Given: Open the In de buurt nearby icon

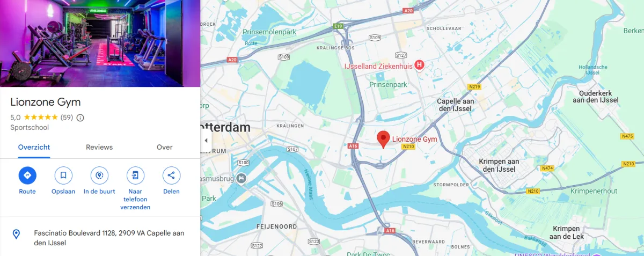Looking at the screenshot, I should 99,175.
